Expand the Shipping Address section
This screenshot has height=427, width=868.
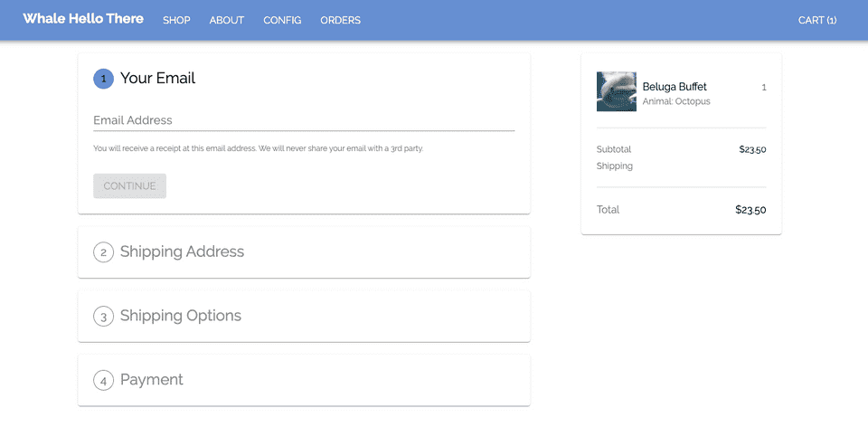click(x=304, y=252)
